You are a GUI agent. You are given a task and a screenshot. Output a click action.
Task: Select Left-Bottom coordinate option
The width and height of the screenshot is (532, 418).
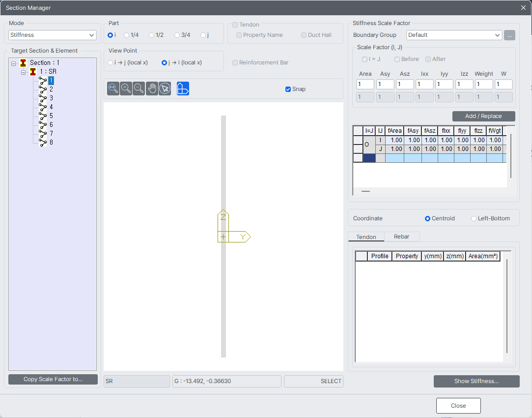coord(474,219)
